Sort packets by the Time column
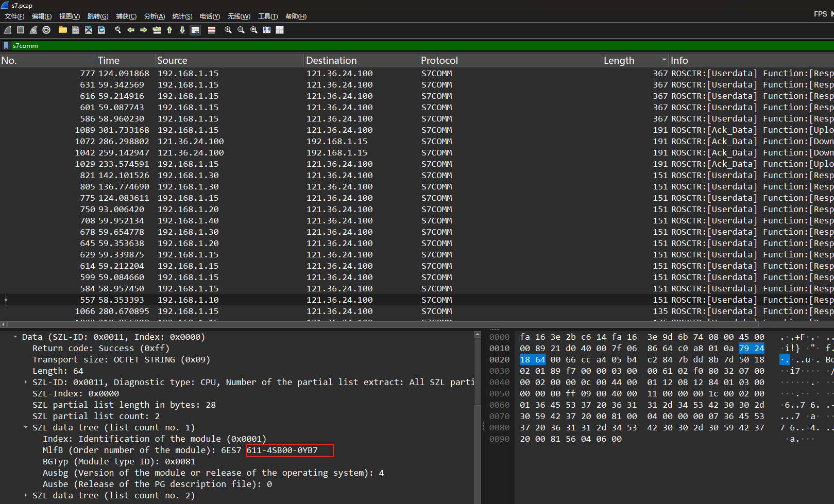Viewport: 834px width, 504px height. tap(126, 60)
